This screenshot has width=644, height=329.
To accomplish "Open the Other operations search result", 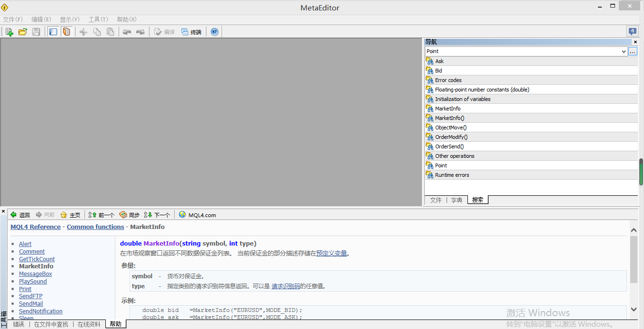I will (531, 156).
